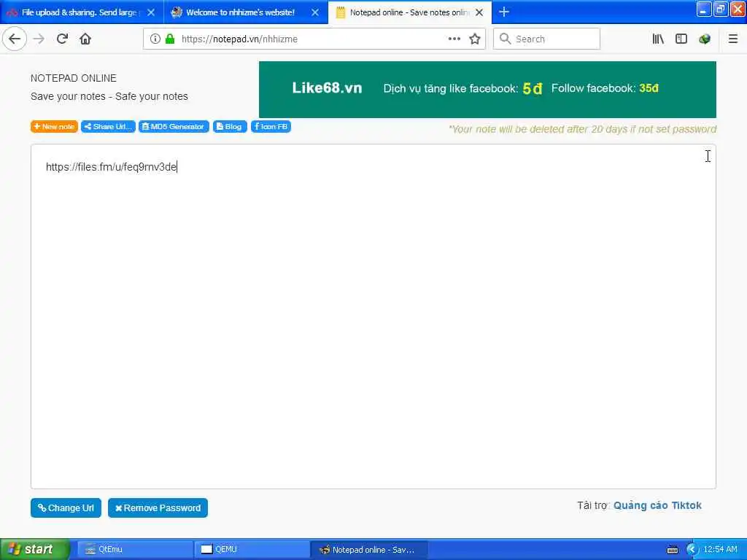The width and height of the screenshot is (747, 560).
Task: Open the MD5 Generator
Action: point(174,126)
